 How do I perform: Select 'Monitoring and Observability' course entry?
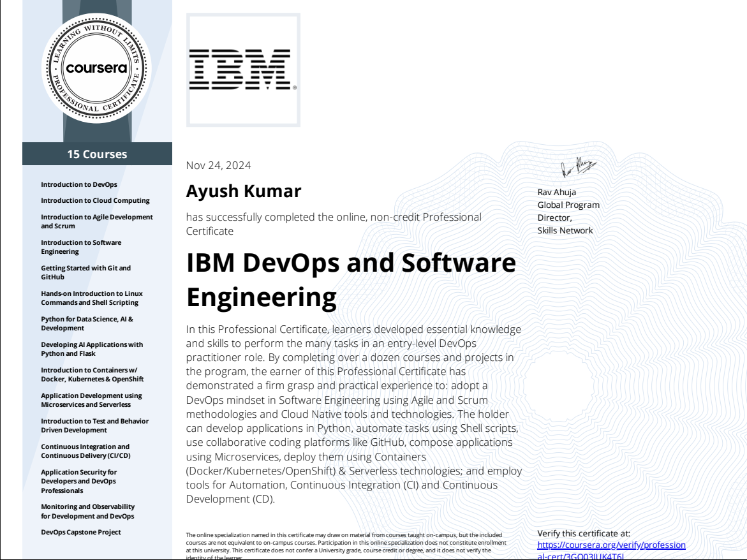[x=87, y=512]
